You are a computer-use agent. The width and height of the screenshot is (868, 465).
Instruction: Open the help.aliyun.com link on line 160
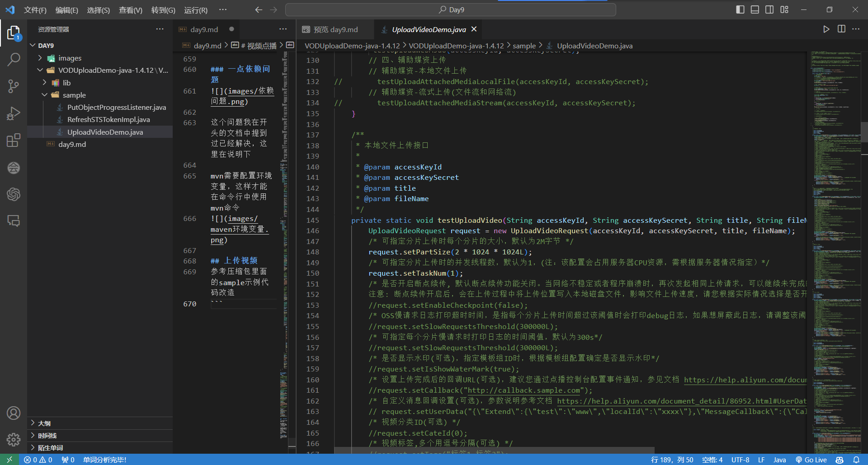click(x=745, y=380)
